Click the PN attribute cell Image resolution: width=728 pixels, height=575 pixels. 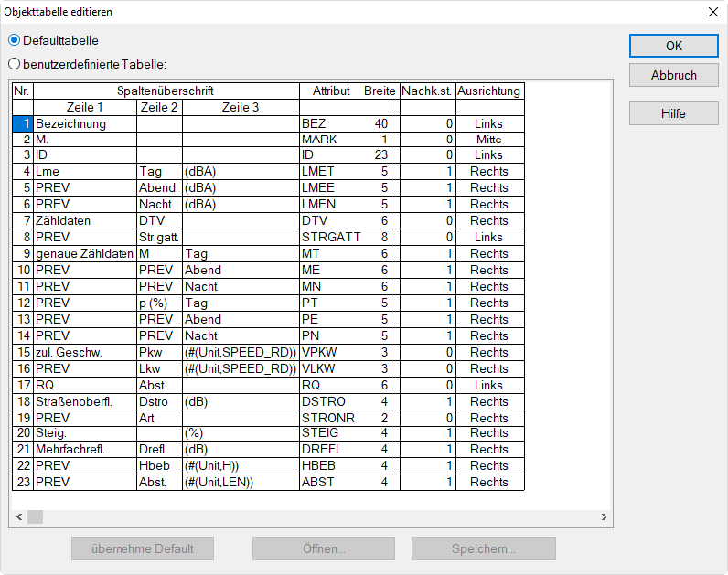(x=345, y=336)
